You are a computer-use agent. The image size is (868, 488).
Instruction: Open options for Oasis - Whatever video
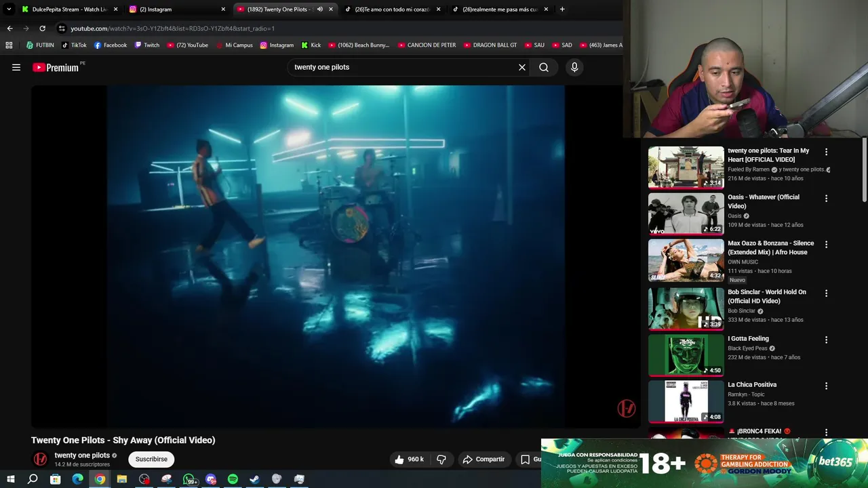(x=826, y=198)
